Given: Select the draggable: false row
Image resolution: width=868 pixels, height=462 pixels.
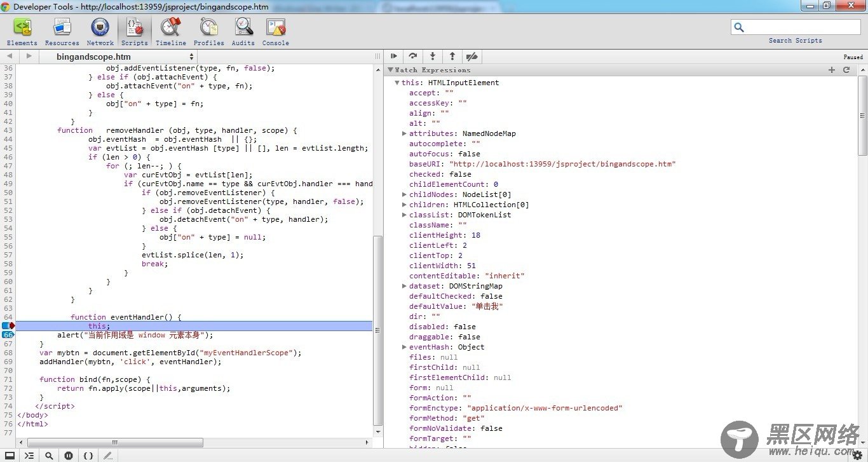Looking at the screenshot, I should [x=445, y=337].
